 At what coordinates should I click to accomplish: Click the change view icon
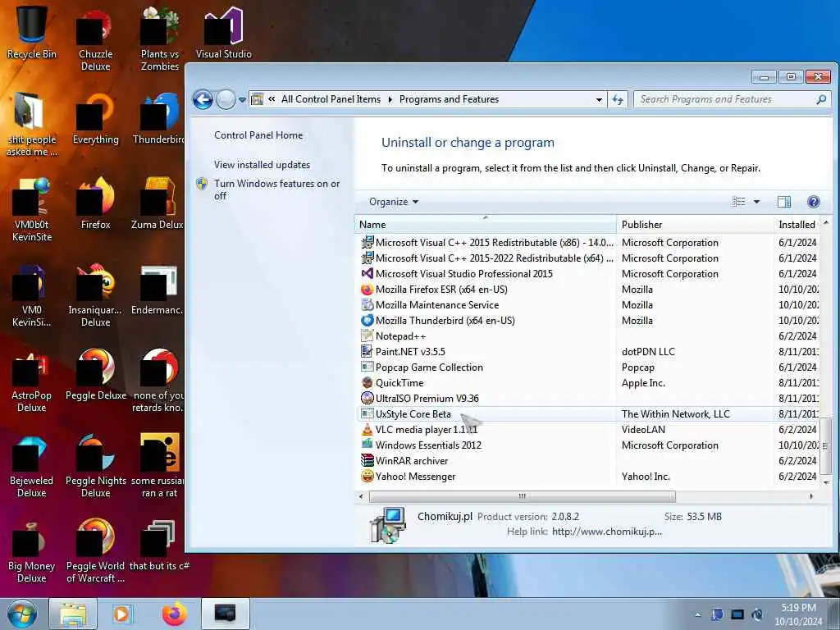coord(739,202)
